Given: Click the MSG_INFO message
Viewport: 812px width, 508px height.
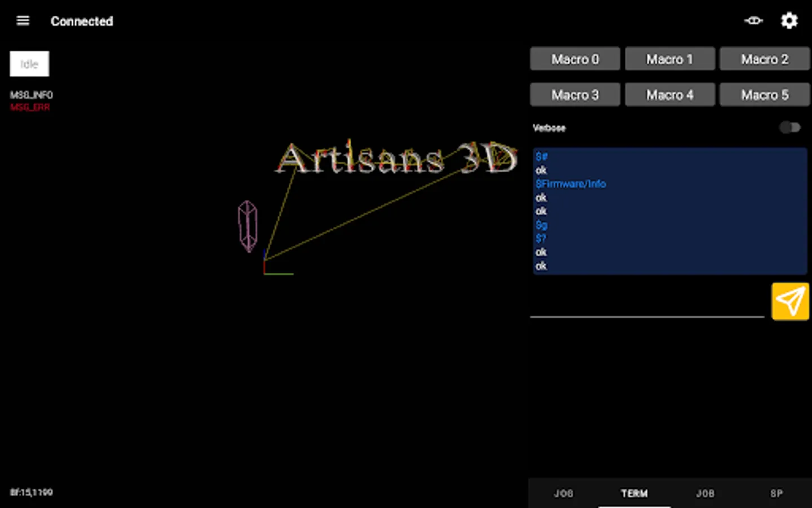Looking at the screenshot, I should click(32, 95).
